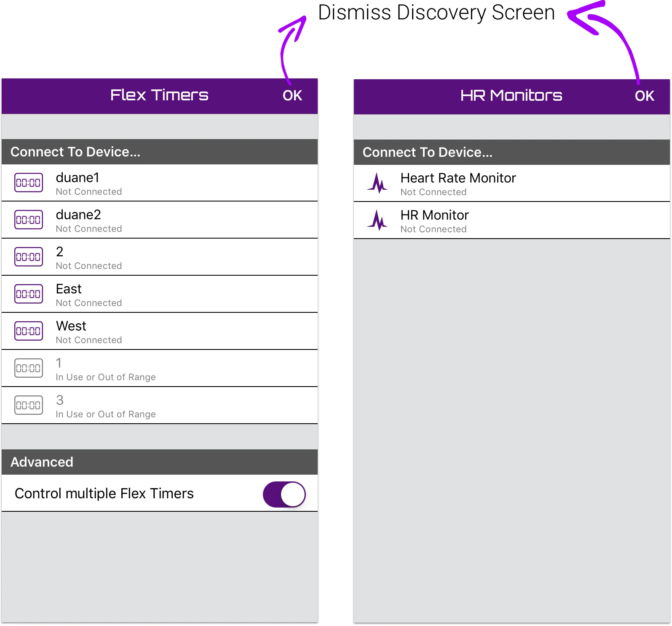Click the timer icon beside duane2
Viewport: 672px width, 626px height.
[29, 220]
